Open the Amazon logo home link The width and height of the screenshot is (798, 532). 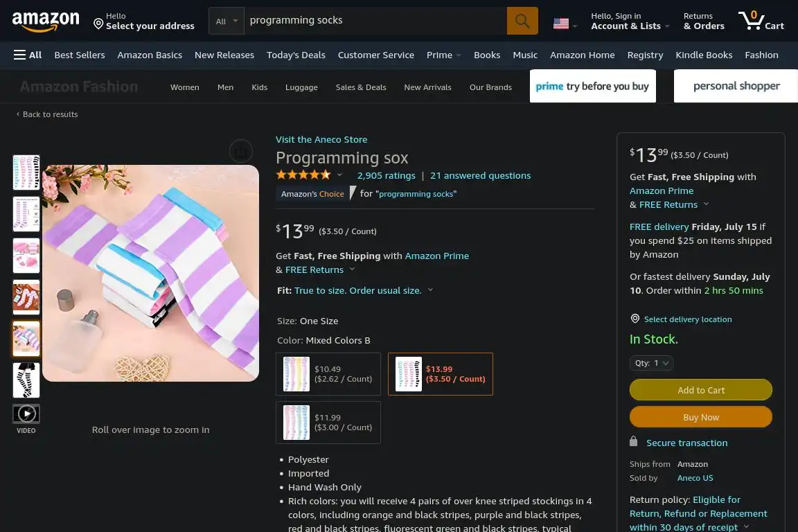tap(45, 21)
